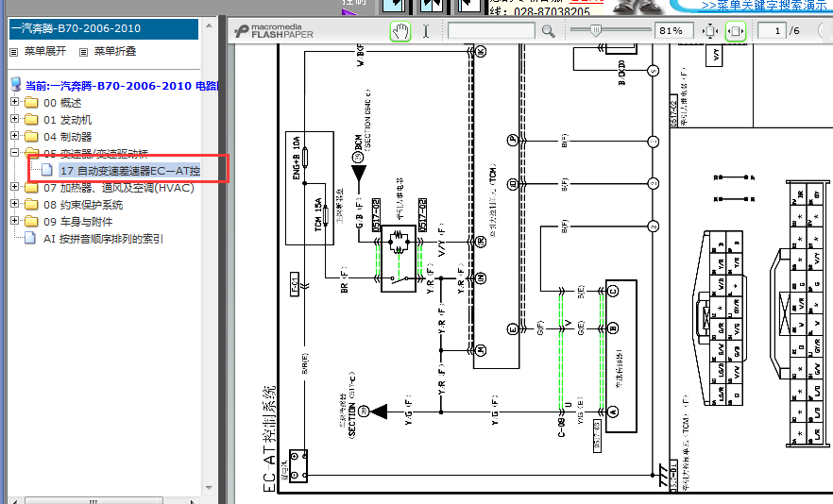Click the 菜单折叠 collapse-all link
This screenshot has height=504, width=833.
[115, 51]
